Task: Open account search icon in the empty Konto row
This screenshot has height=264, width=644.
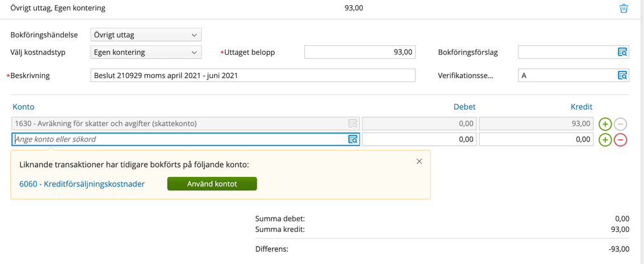Action: point(353,139)
